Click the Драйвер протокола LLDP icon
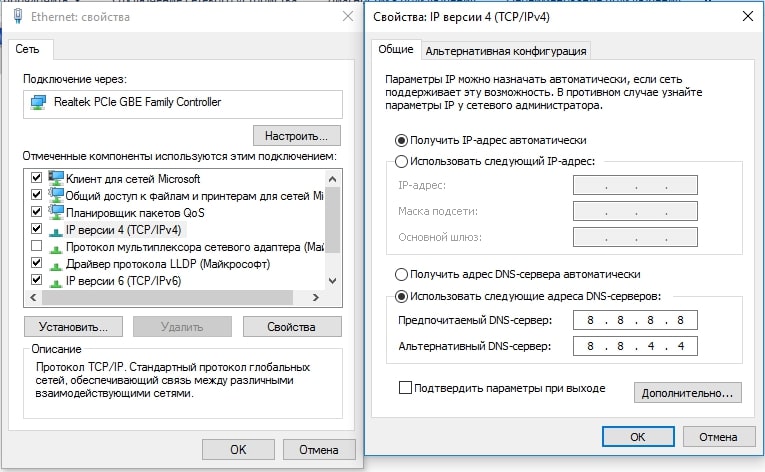765x472 pixels. click(x=56, y=265)
